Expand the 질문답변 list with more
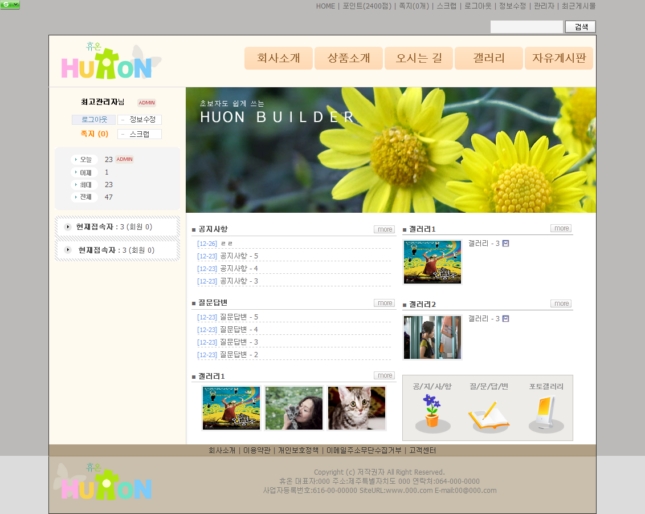 384,303
